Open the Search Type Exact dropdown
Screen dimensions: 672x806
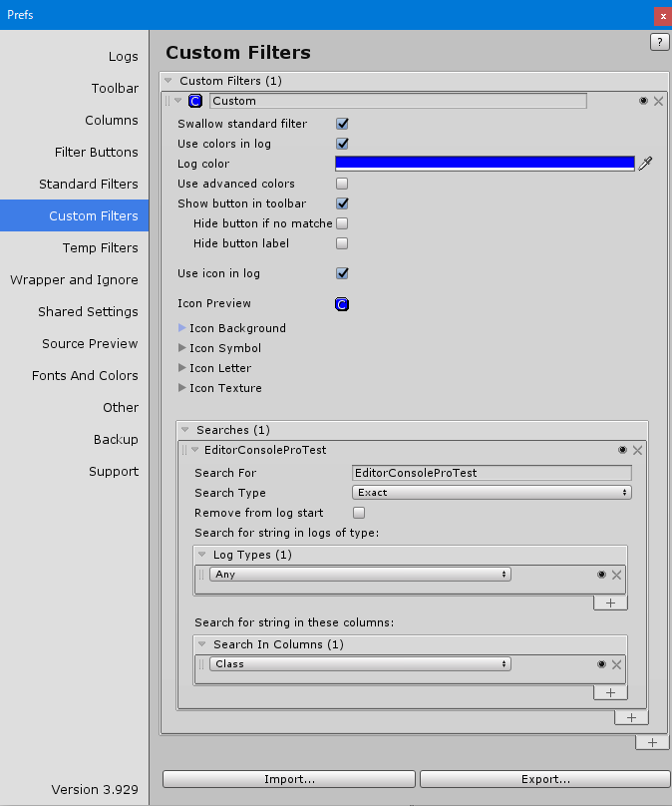492,493
